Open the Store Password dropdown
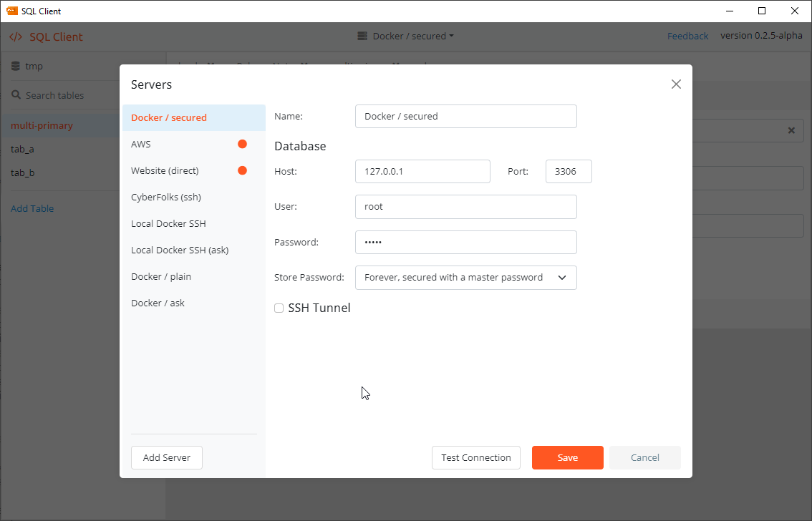Viewport: 812px width, 521px height. pos(465,278)
